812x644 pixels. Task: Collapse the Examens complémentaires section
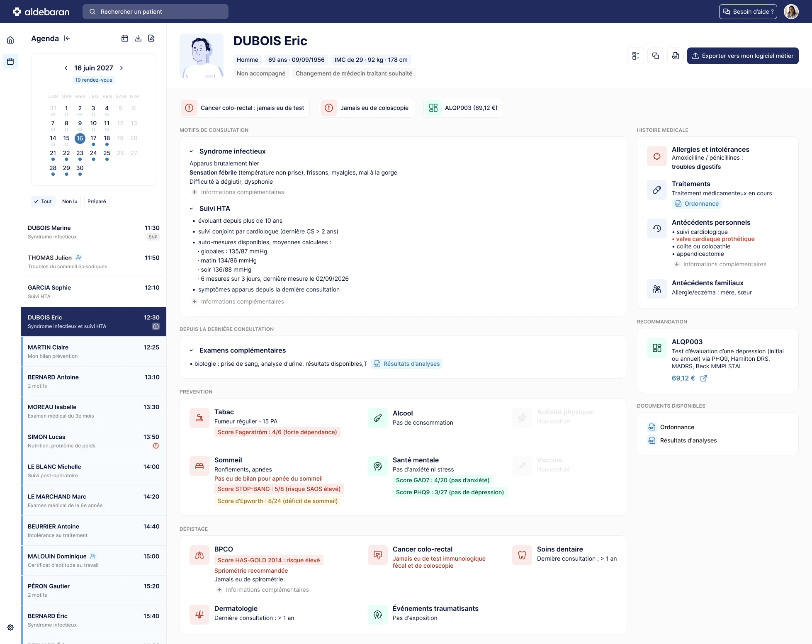[191, 350]
